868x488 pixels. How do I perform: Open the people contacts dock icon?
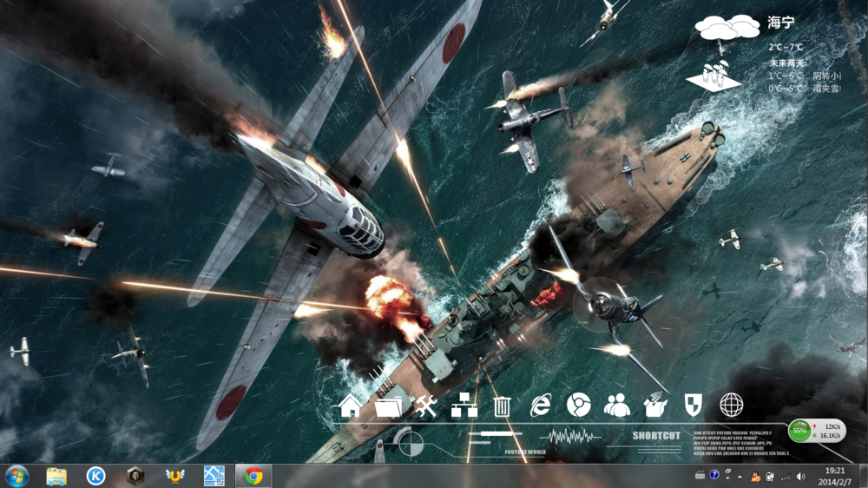[x=616, y=406]
